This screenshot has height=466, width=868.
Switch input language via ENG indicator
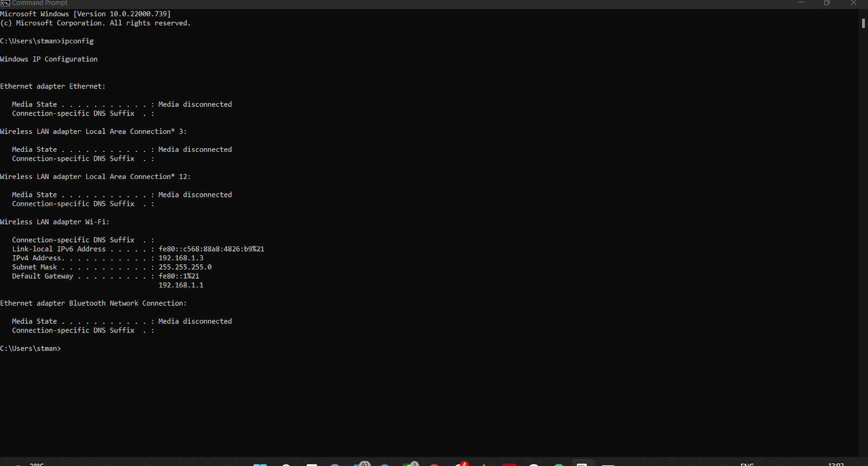(x=747, y=464)
